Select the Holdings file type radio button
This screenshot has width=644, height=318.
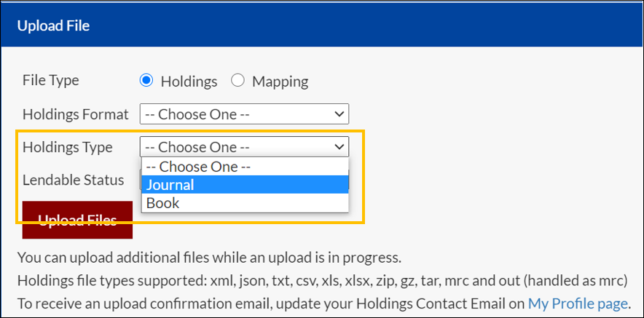pyautogui.click(x=146, y=81)
